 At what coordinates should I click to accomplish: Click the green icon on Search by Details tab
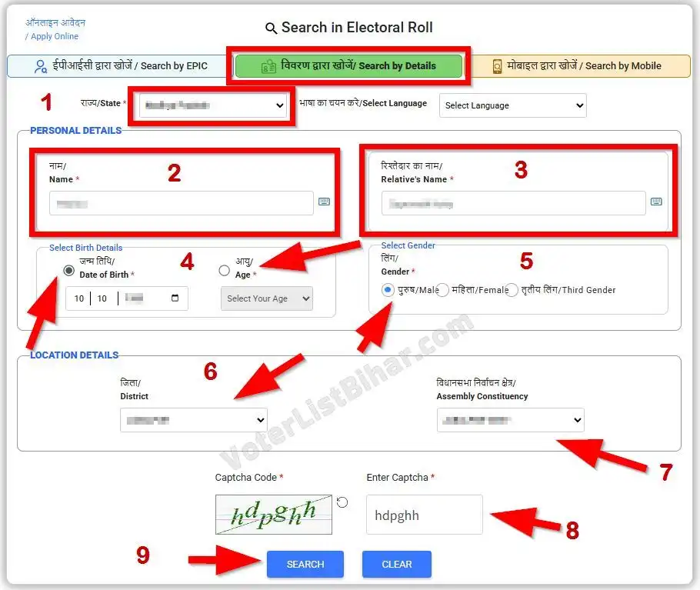[268, 66]
